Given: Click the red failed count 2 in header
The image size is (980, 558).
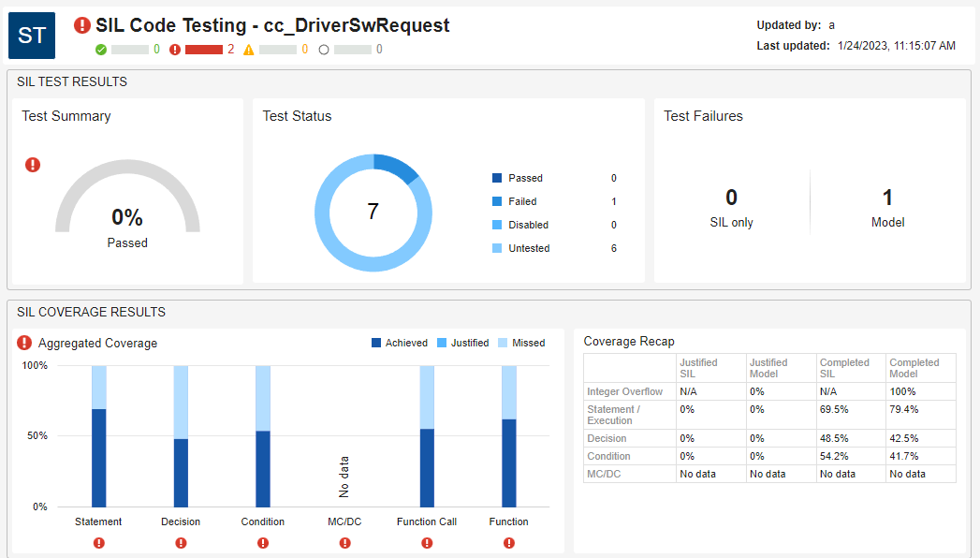Looking at the screenshot, I should (x=230, y=50).
